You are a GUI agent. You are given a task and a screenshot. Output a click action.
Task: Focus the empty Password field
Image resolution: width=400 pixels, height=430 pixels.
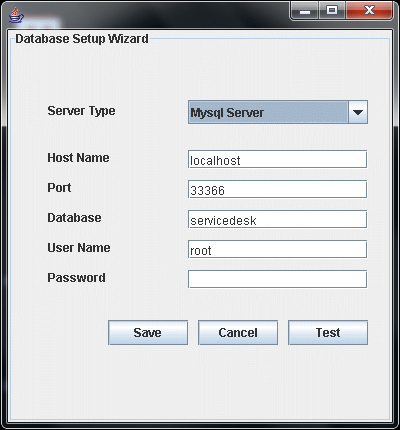point(278,279)
